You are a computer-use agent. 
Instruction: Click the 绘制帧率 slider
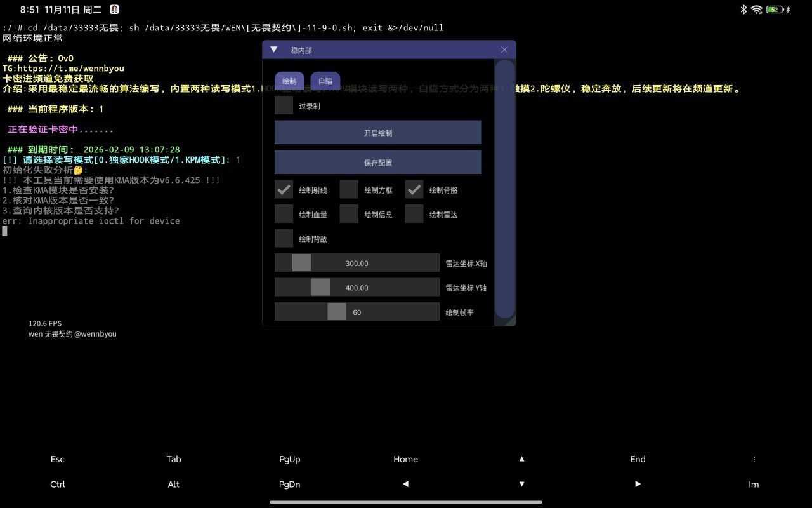357,312
